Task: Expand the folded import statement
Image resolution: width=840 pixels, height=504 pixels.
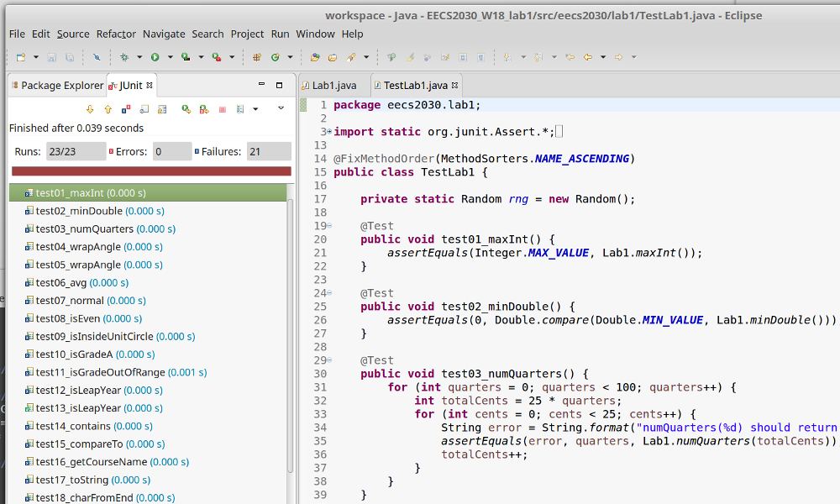Action: tap(328, 132)
